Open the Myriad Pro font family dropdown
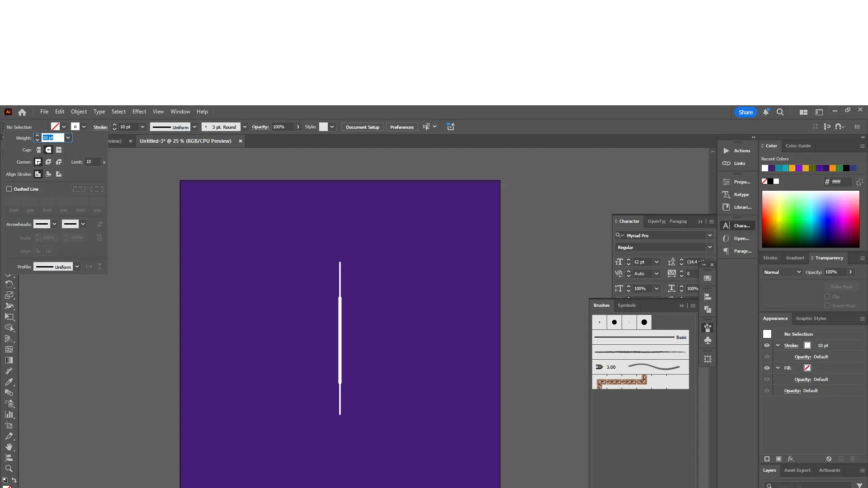868x488 pixels. pyautogui.click(x=710, y=235)
